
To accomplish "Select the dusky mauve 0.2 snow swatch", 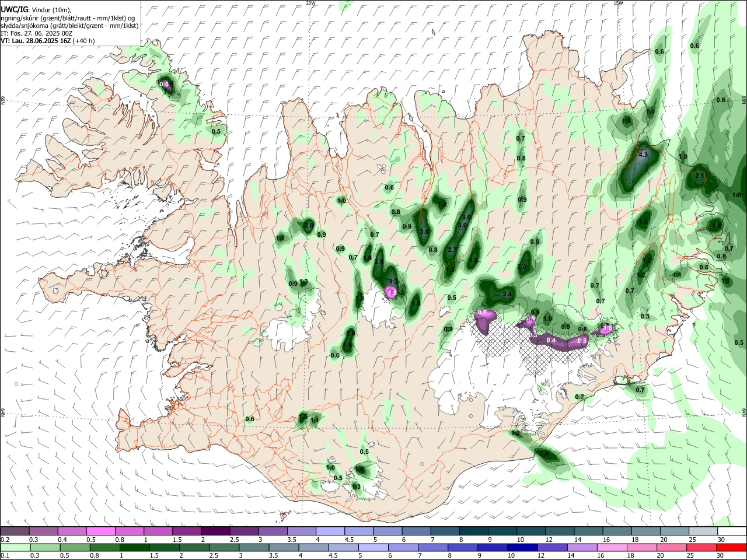I will pyautogui.click(x=15, y=531).
